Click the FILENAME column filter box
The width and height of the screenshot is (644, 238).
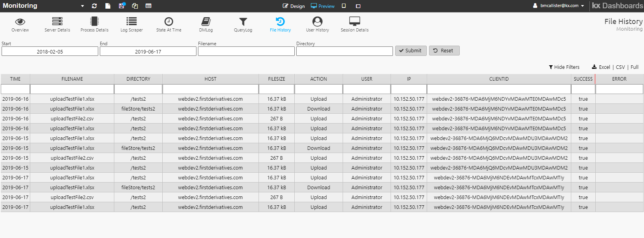coord(72,89)
